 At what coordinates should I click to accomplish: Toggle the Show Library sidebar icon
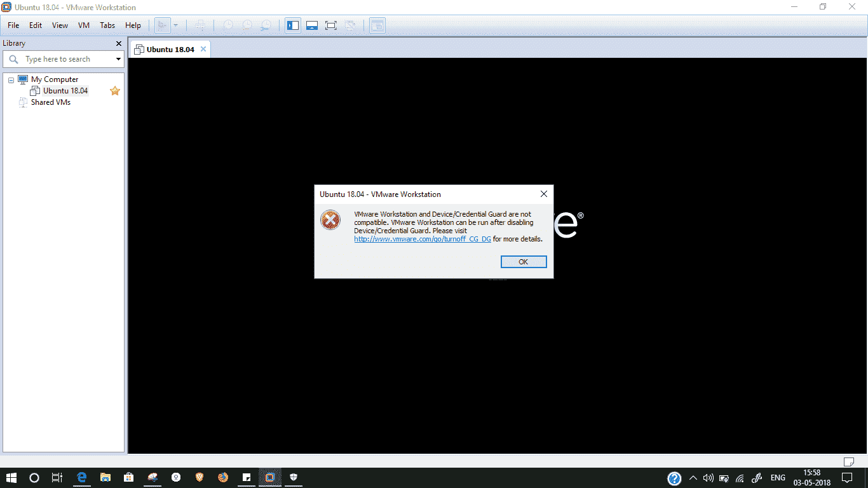click(293, 25)
